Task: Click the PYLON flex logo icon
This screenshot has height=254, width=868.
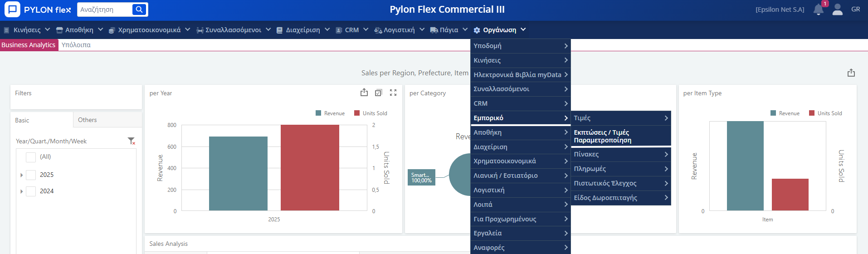Action: (12, 10)
